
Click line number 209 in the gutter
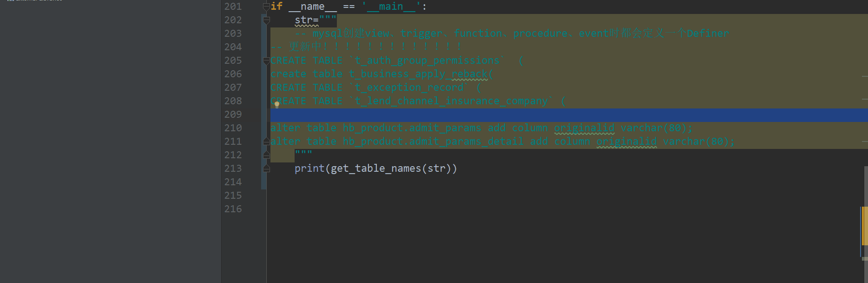[233, 115]
